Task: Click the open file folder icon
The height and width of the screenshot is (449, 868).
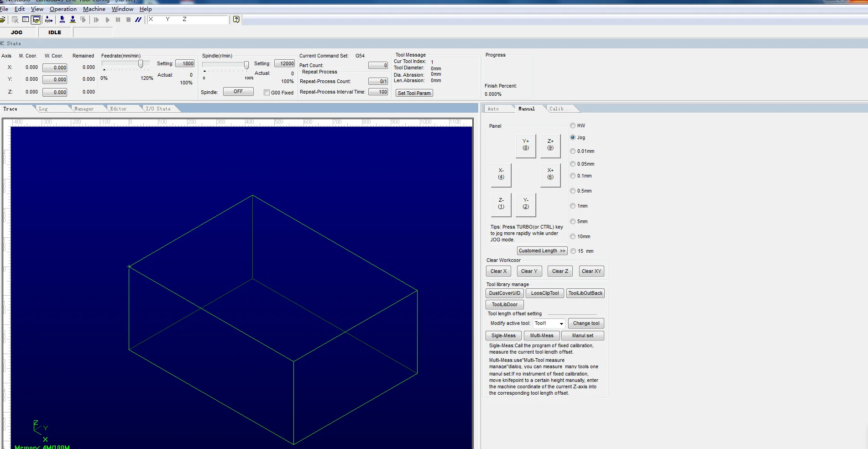Action: [x=3, y=20]
